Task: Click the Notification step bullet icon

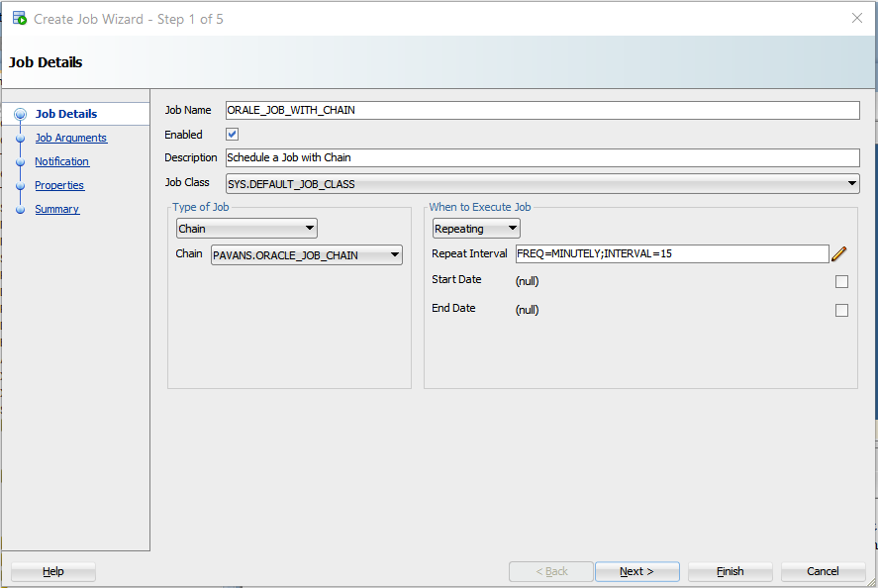Action: click(20, 161)
